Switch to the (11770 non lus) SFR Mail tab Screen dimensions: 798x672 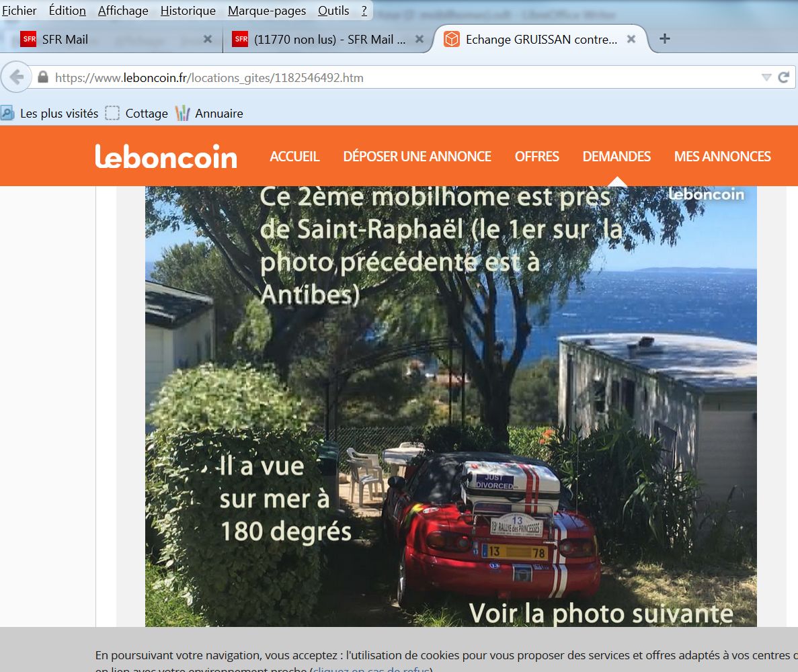tap(325, 39)
